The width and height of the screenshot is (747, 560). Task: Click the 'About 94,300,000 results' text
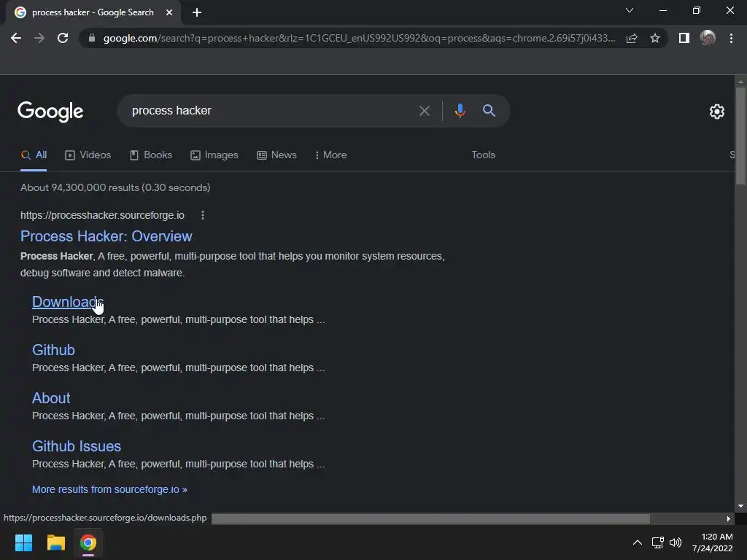[115, 187]
